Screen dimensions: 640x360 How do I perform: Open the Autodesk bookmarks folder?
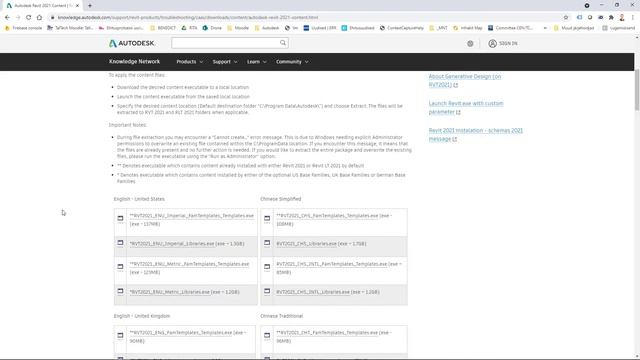pyautogui.click(x=267, y=28)
